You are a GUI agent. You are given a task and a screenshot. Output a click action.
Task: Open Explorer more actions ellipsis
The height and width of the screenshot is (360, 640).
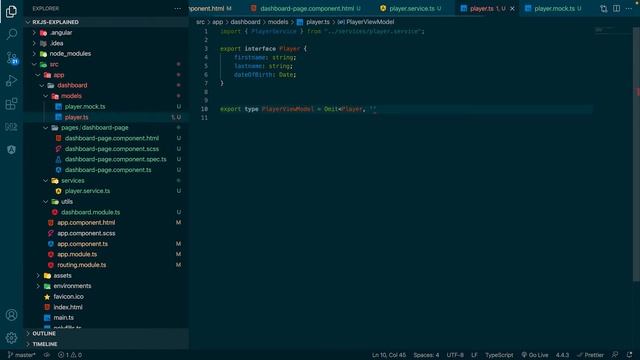(x=178, y=9)
